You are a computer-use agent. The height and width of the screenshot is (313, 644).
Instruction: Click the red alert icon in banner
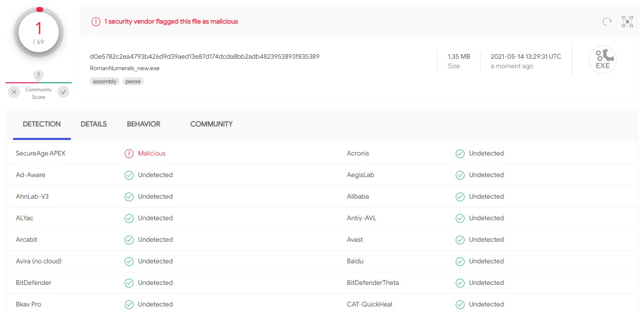pyautogui.click(x=95, y=22)
